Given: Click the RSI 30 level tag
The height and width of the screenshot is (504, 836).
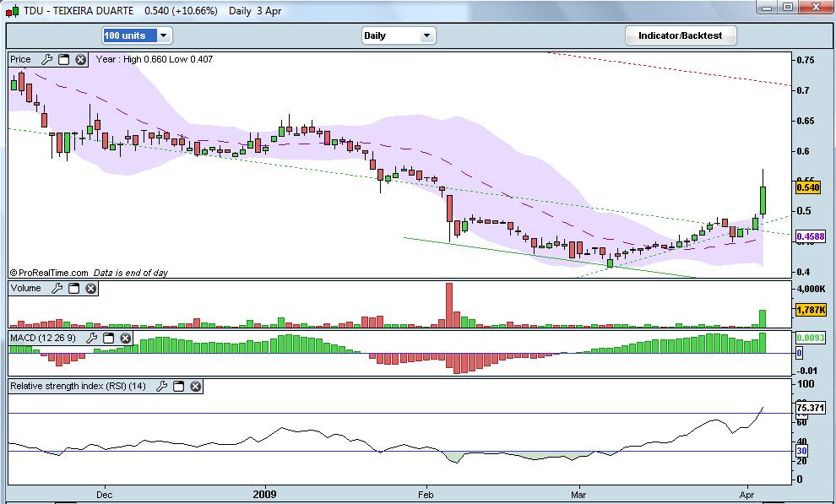Looking at the screenshot, I should [802, 451].
